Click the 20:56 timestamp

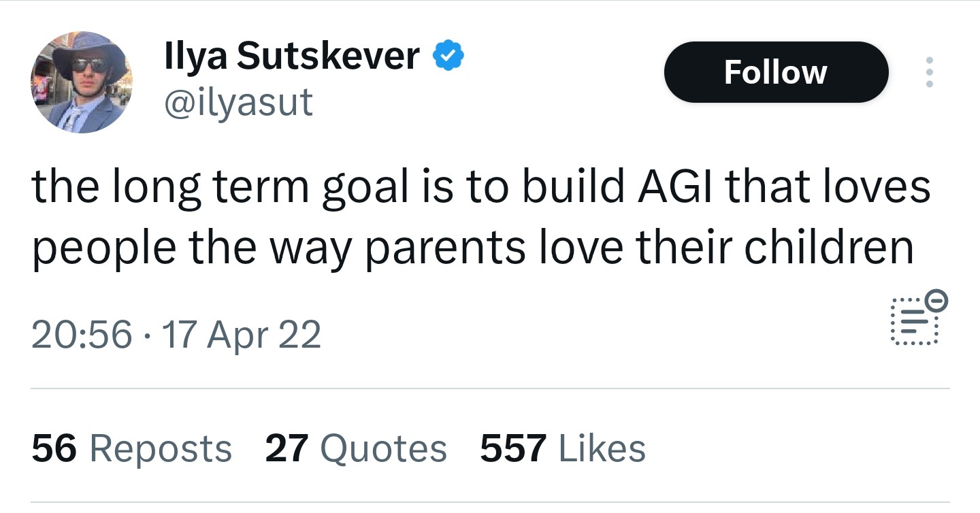[x=82, y=335]
